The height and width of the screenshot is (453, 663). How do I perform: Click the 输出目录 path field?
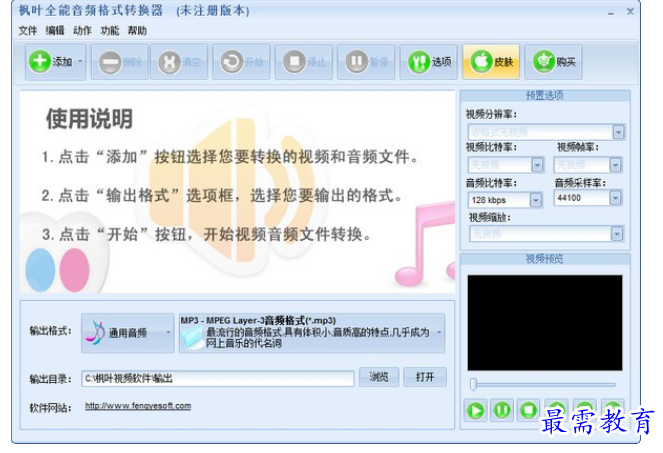point(218,379)
